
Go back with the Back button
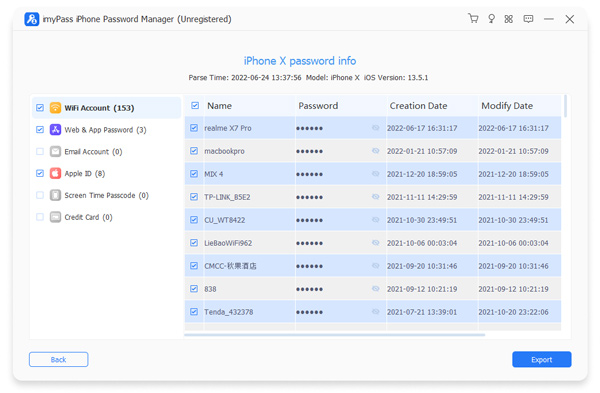tap(59, 359)
